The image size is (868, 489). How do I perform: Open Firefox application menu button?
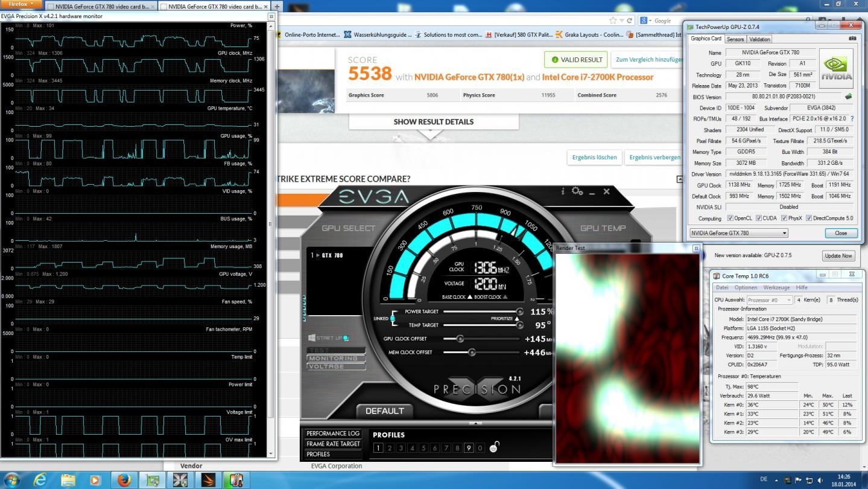(22, 4)
